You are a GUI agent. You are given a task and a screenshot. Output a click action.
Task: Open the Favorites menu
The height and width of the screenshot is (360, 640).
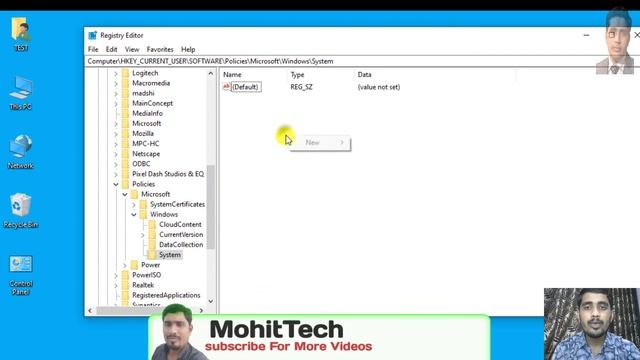click(160, 49)
